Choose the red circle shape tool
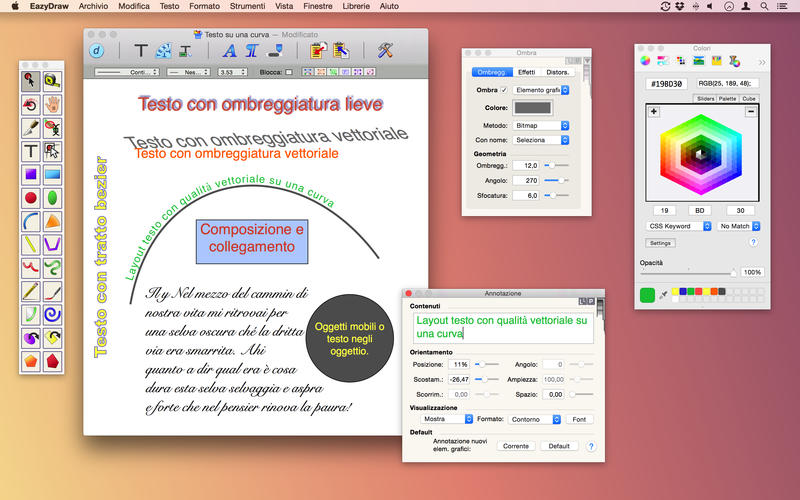Screen dimensions: 800x500 31,198
